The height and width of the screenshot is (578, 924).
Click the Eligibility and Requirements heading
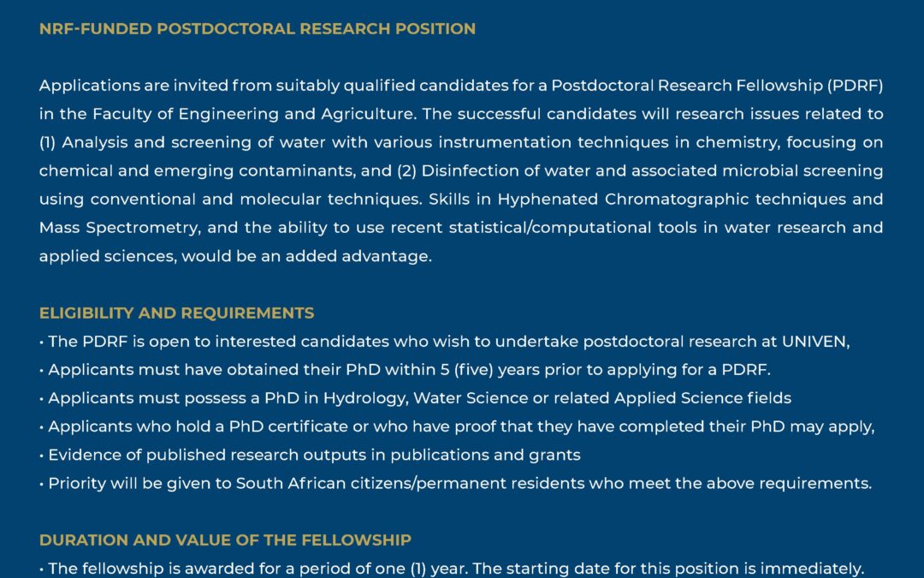point(176,313)
